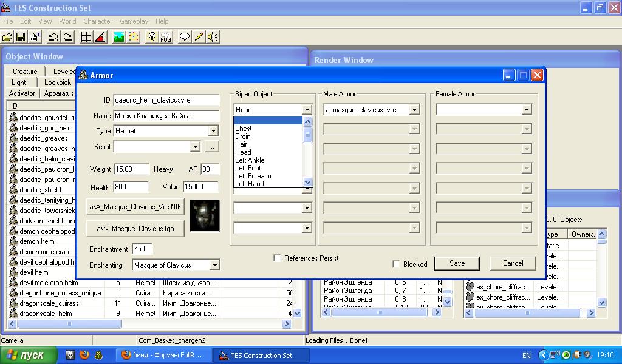Launch Firefox from the quick launch bar
The width and height of the screenshot is (622, 364).
pyautogui.click(x=84, y=354)
